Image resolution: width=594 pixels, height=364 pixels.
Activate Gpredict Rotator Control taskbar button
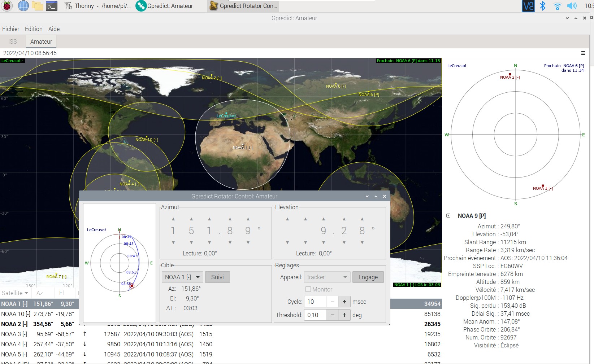click(x=243, y=6)
